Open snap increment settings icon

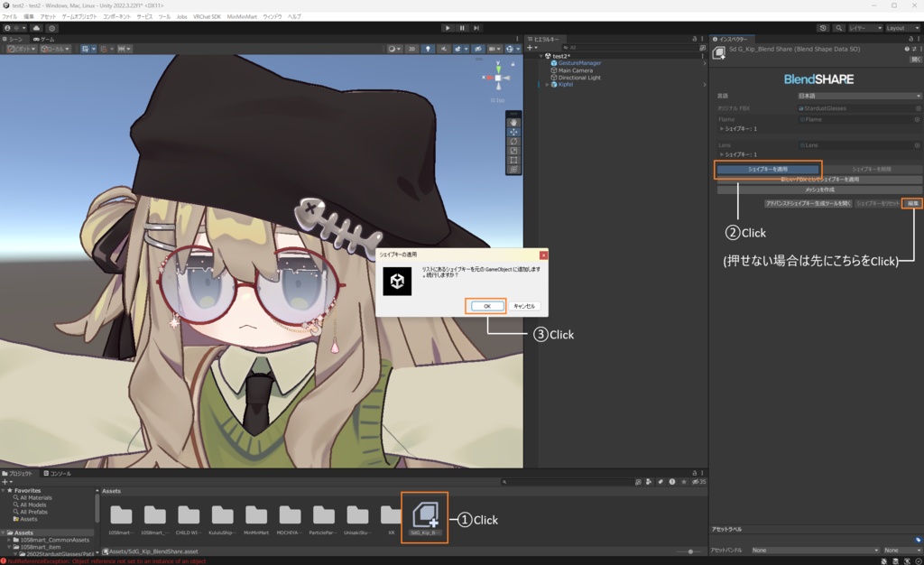[x=124, y=49]
